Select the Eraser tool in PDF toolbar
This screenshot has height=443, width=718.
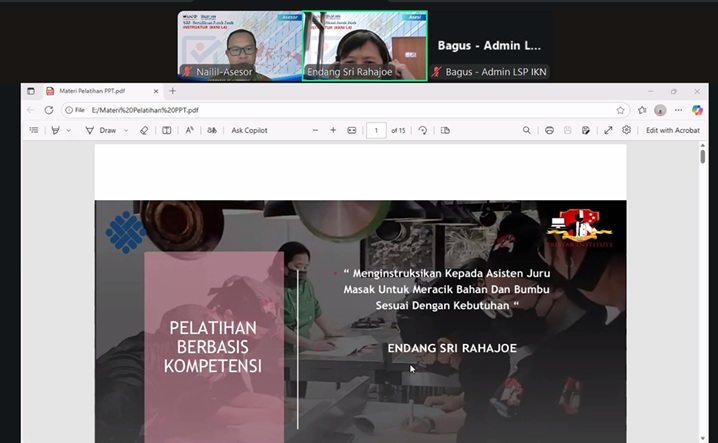[144, 130]
